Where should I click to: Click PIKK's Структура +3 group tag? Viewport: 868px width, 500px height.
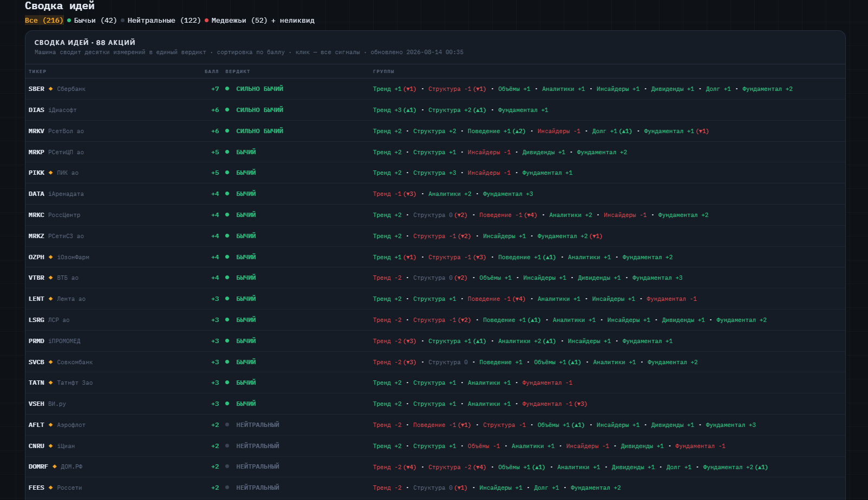point(435,173)
